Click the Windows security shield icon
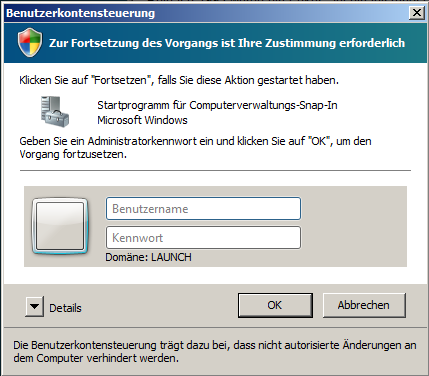The height and width of the screenshot is (376, 429). click(30, 43)
